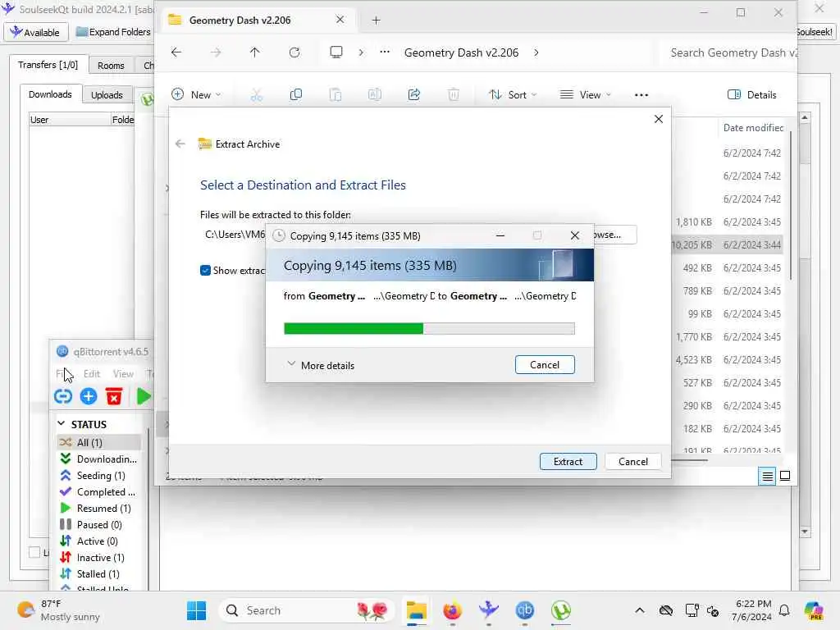Open Soulseek from the taskbar
The image size is (840, 630).
(489, 610)
